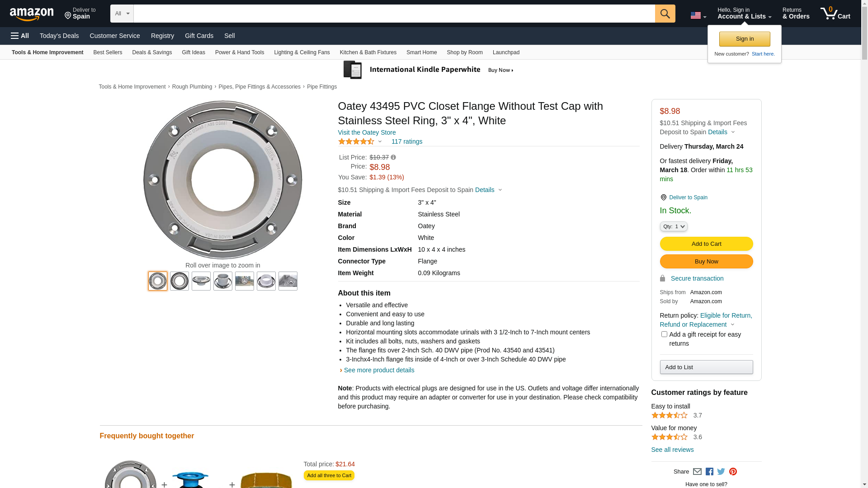Viewport: 868px width, 488px height.
Task: Click the List Price info icon
Action: click(393, 158)
